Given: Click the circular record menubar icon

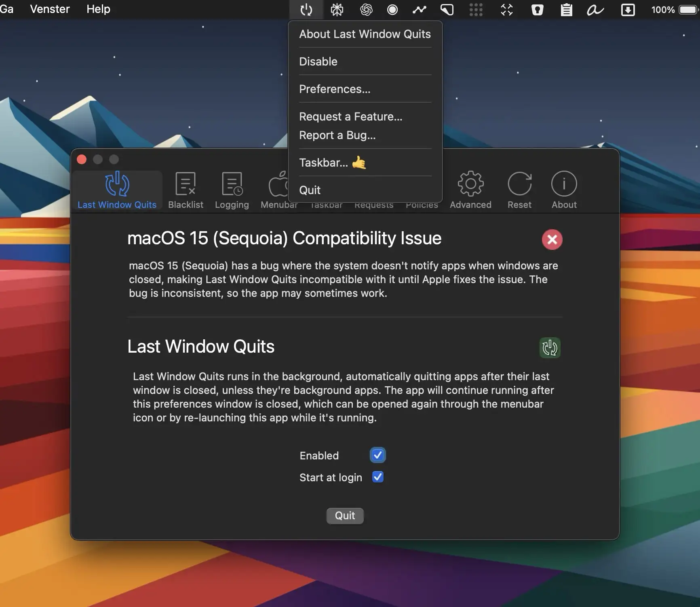Looking at the screenshot, I should coord(392,9).
